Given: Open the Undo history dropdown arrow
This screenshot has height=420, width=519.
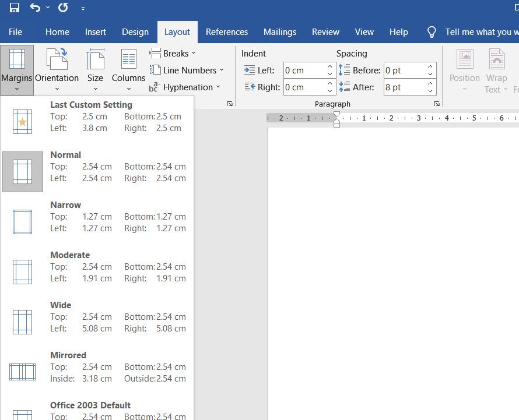Looking at the screenshot, I should pyautogui.click(x=48, y=7).
